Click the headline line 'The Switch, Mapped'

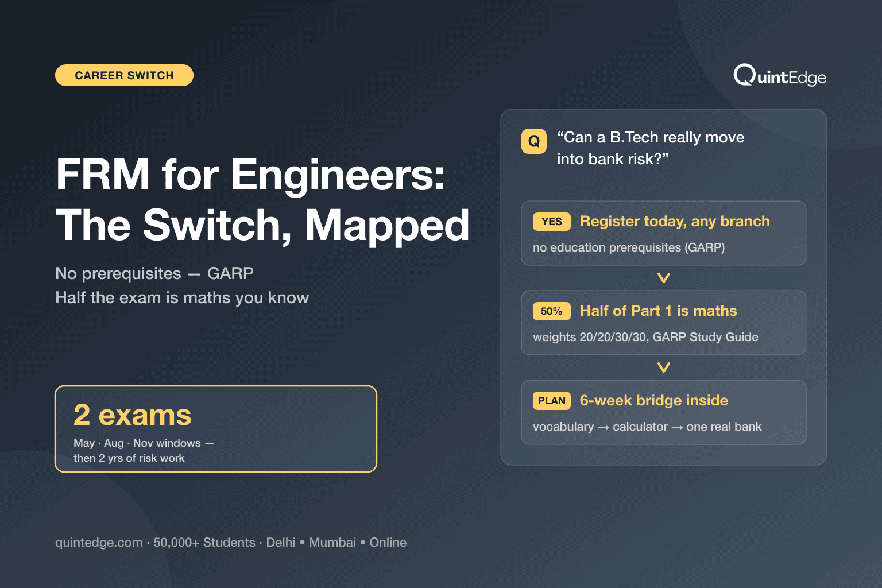(262, 225)
